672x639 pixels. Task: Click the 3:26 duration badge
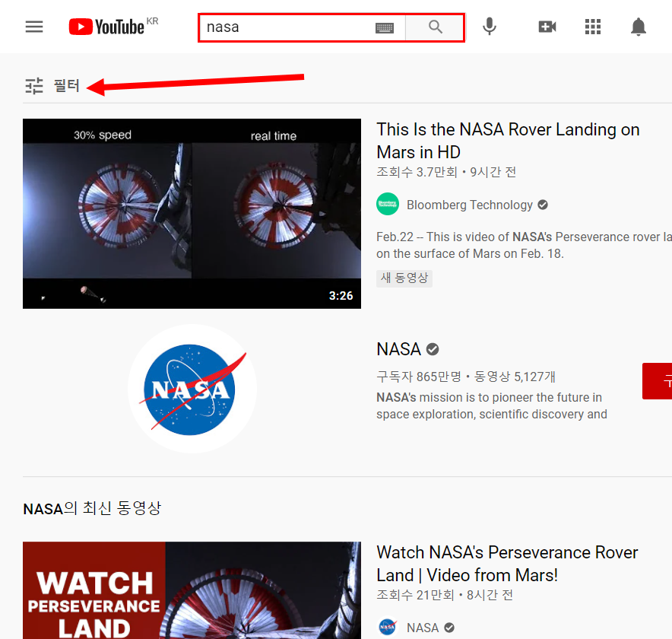click(341, 295)
